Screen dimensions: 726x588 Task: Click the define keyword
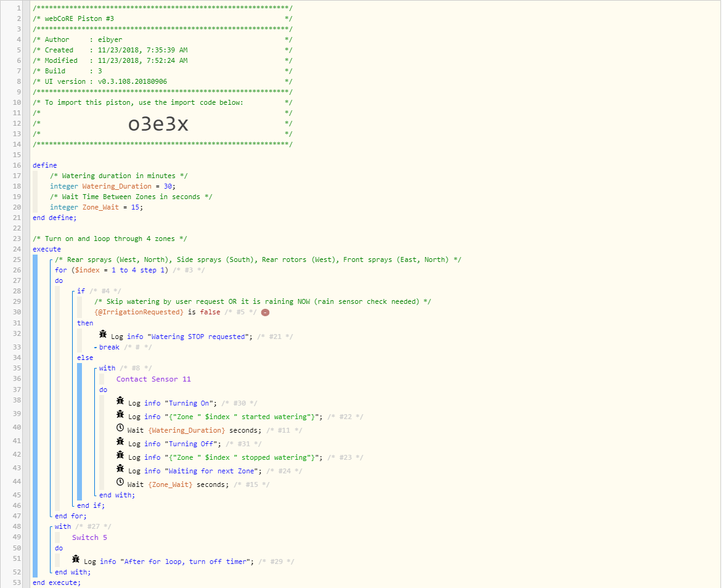pos(45,165)
